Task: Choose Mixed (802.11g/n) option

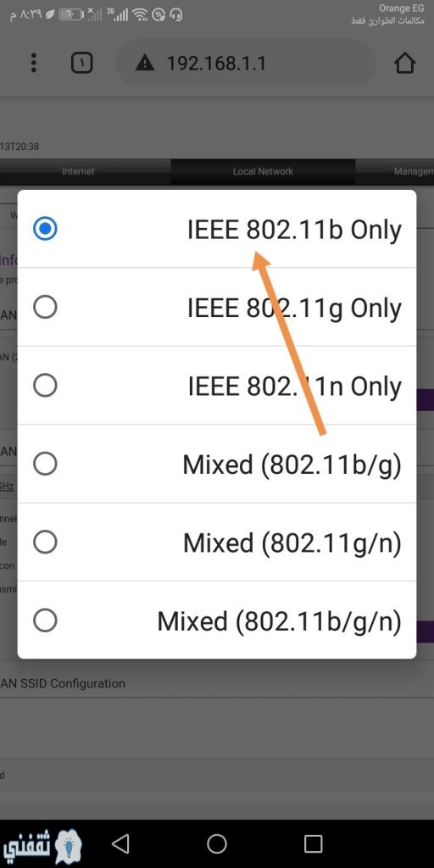Action: coord(217,542)
